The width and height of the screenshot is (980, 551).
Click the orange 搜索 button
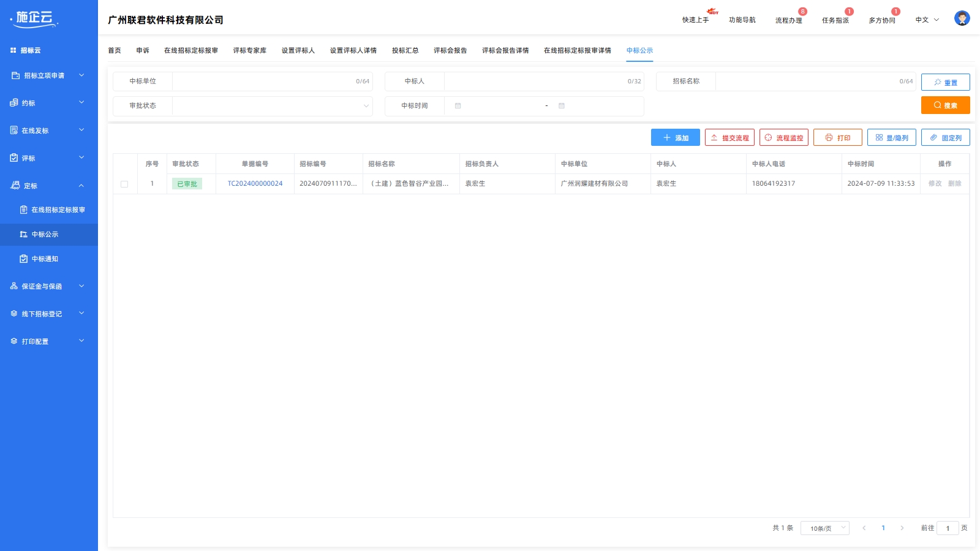tap(945, 105)
